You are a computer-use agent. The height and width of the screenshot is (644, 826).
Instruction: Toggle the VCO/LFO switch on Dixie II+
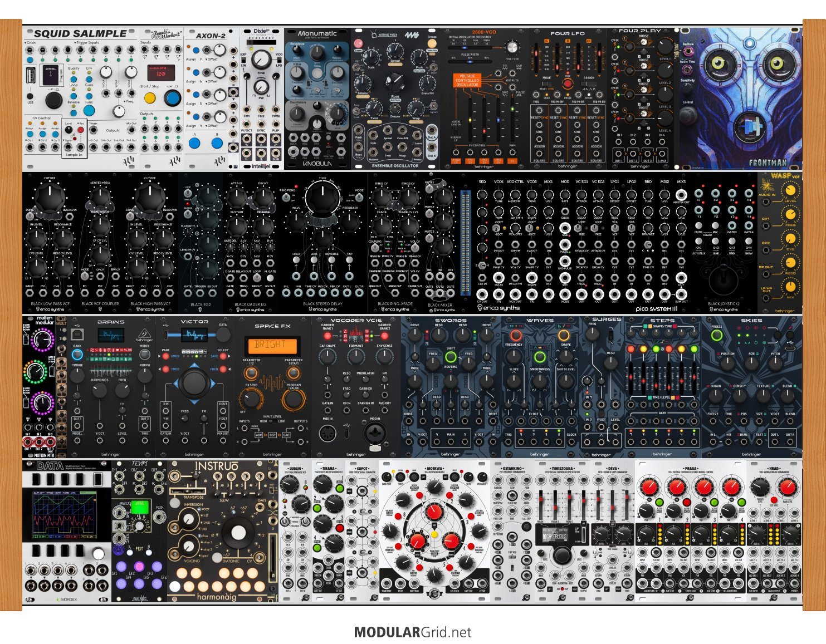279,60
